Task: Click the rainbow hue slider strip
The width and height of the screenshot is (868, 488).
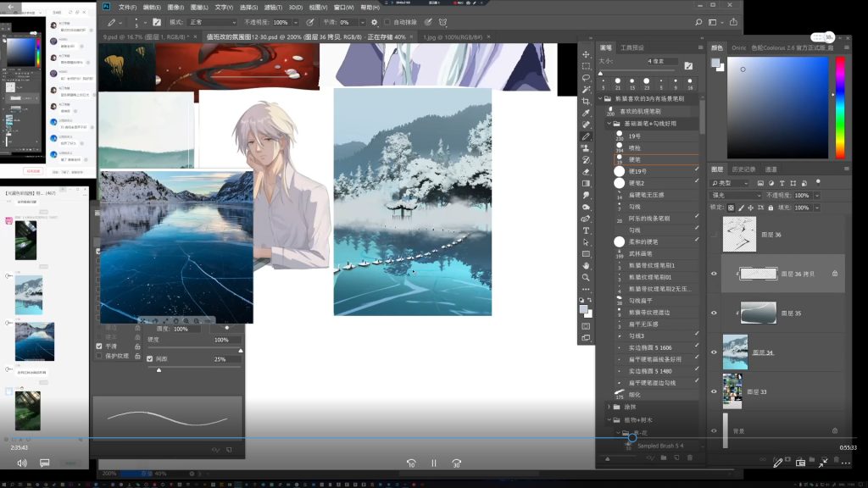Action: pyautogui.click(x=840, y=106)
